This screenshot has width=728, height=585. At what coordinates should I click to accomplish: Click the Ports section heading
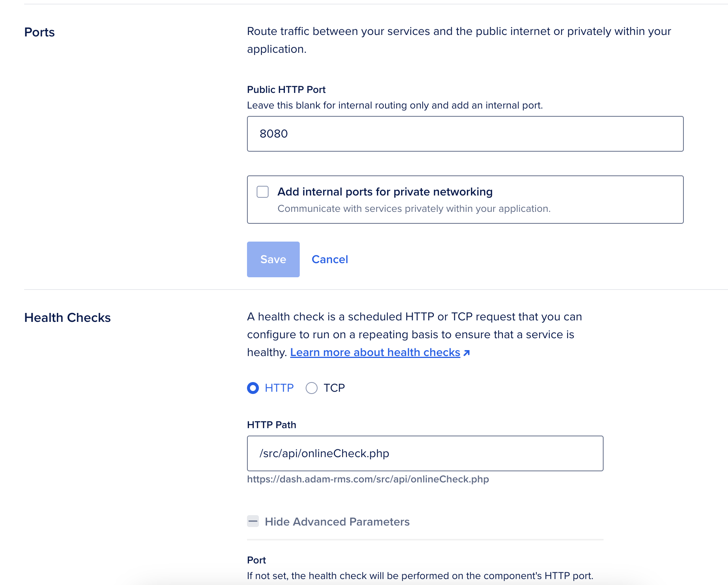(39, 32)
